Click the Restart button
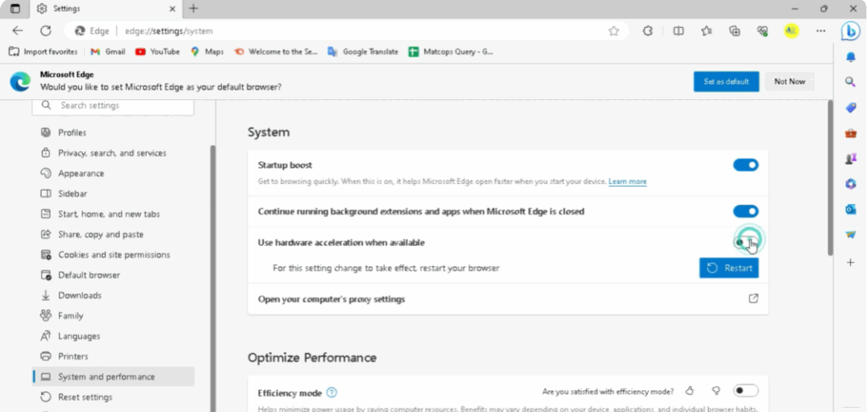The height and width of the screenshot is (412, 868). (x=729, y=268)
